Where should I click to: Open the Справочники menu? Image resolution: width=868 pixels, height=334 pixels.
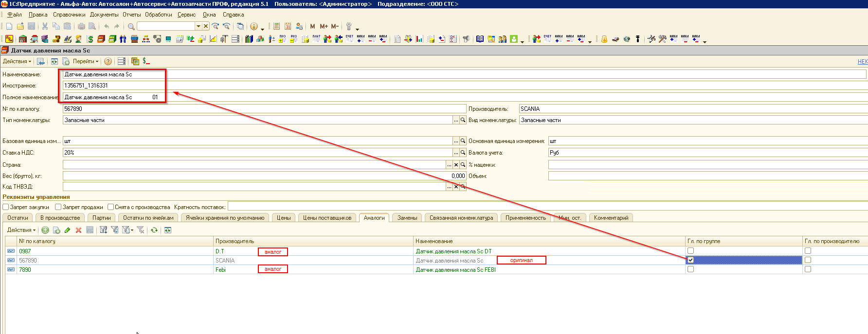pyautogui.click(x=69, y=15)
